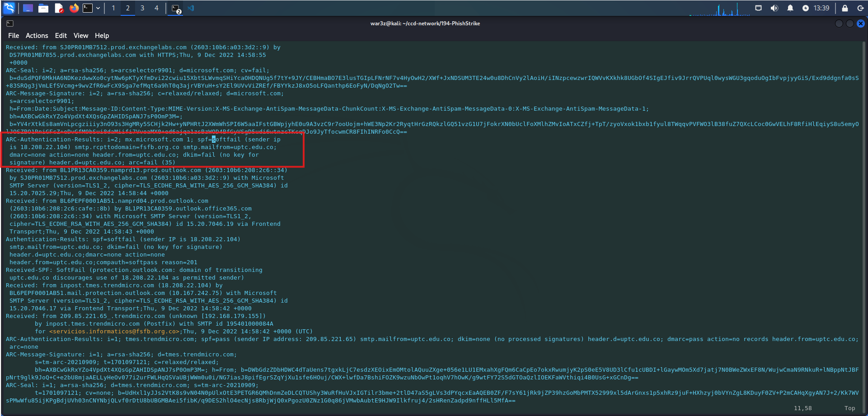Open the 13:39 clock
This screenshot has height=416, width=868.
821,8
